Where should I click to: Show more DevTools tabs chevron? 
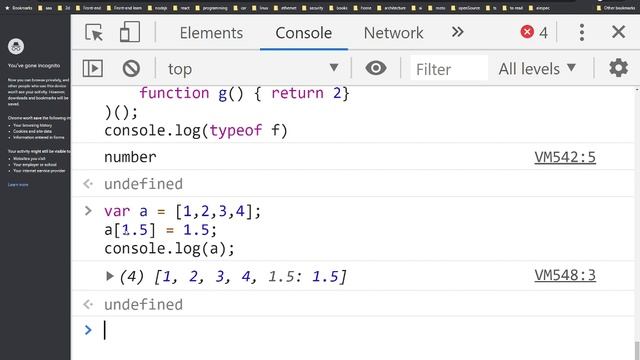(x=458, y=32)
